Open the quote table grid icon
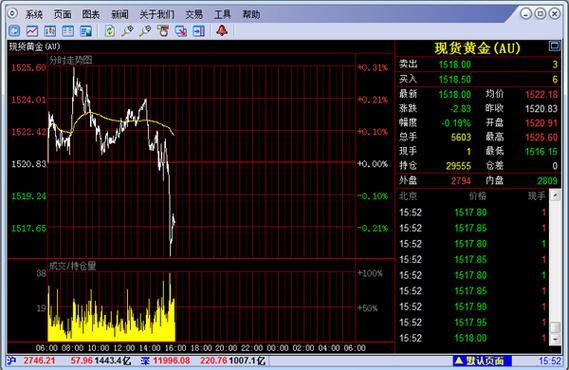This screenshot has width=569, height=370. 68,31
